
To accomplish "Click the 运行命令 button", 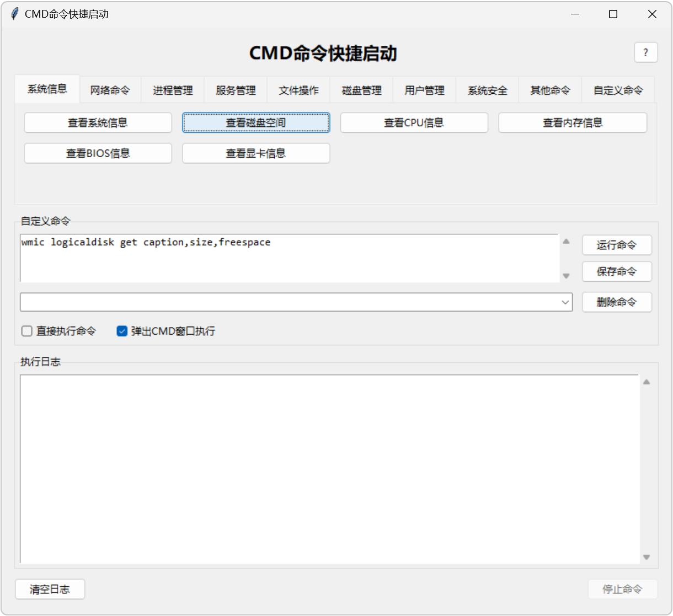I will tap(617, 245).
